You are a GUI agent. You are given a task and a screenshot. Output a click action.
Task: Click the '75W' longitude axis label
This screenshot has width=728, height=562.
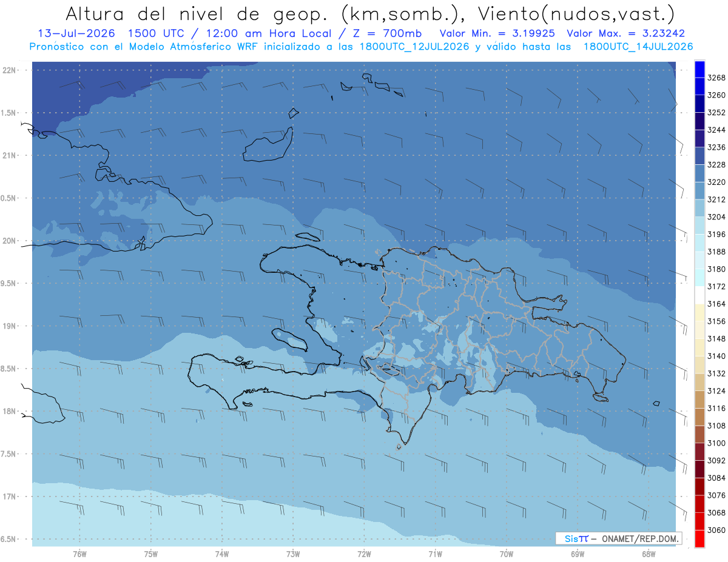point(151,554)
